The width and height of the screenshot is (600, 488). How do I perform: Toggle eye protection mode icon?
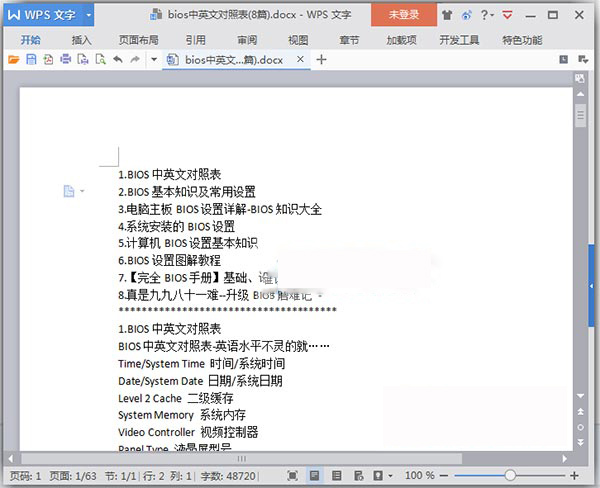tap(378, 476)
